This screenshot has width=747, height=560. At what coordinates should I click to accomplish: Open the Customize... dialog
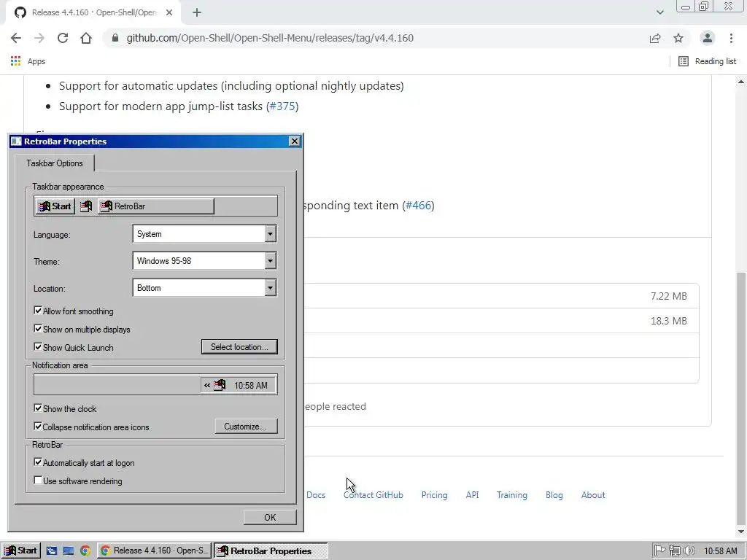245,426
